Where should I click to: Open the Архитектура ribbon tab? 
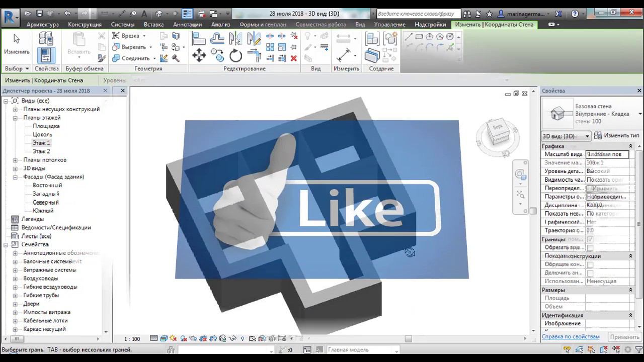(x=43, y=24)
